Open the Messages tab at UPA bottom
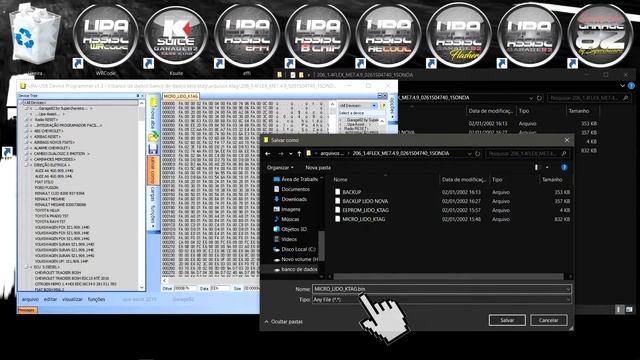 (27, 310)
